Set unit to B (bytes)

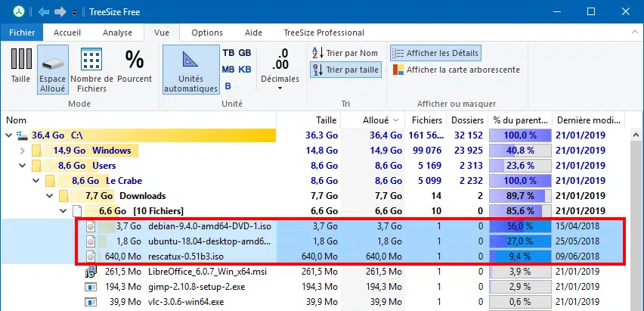[228, 86]
